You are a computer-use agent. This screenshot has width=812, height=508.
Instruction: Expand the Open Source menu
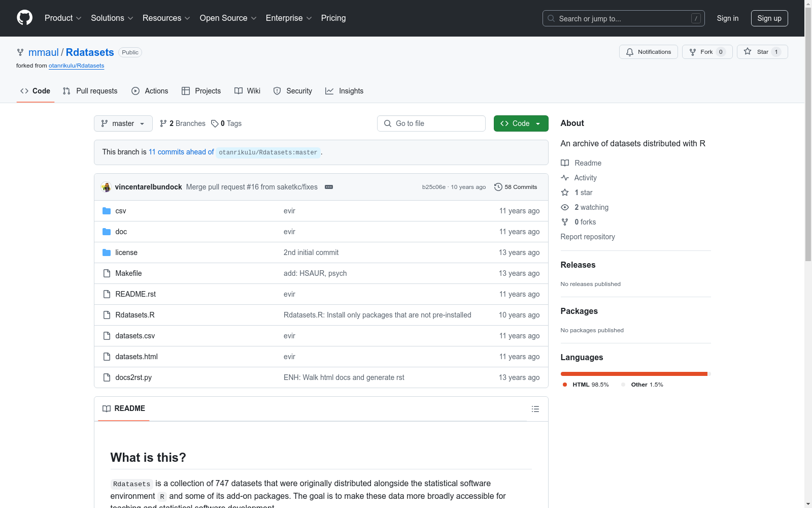point(228,18)
